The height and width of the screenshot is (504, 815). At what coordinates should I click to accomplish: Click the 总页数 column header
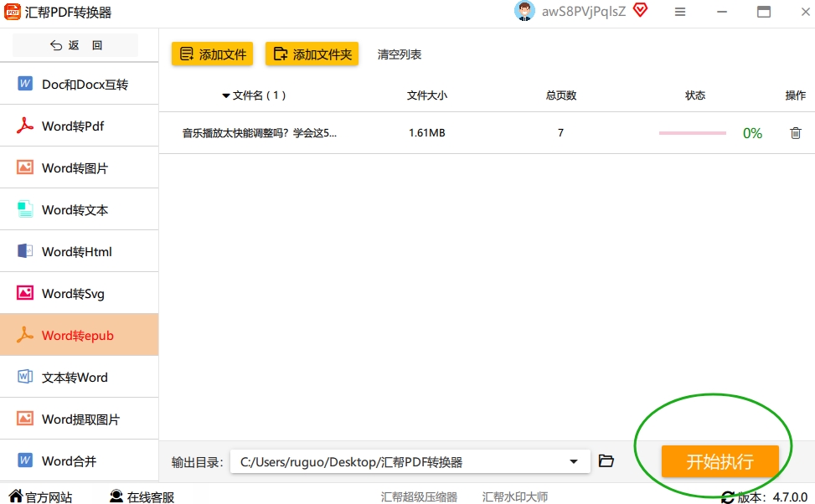click(561, 95)
